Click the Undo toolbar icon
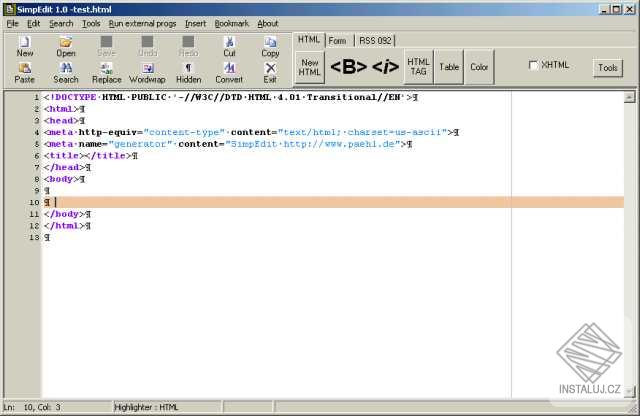 (x=147, y=46)
